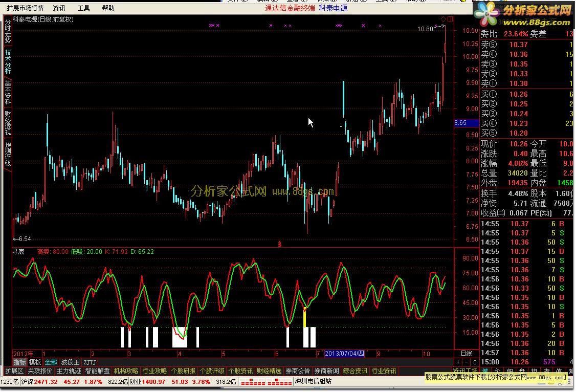Open the 个股研报 tab
Image resolution: width=576 pixels, height=392 pixels.
coord(183,371)
